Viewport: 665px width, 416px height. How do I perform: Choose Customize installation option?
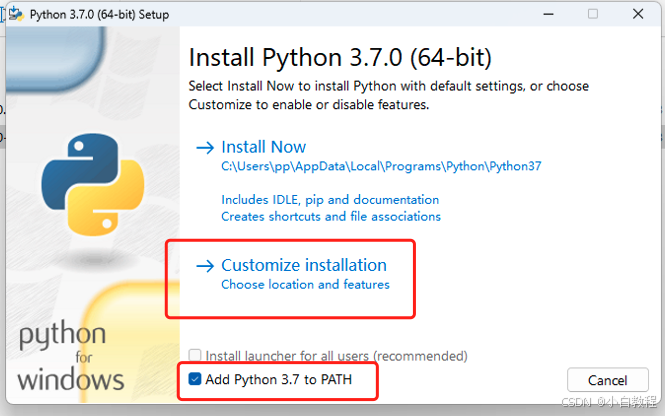(304, 265)
